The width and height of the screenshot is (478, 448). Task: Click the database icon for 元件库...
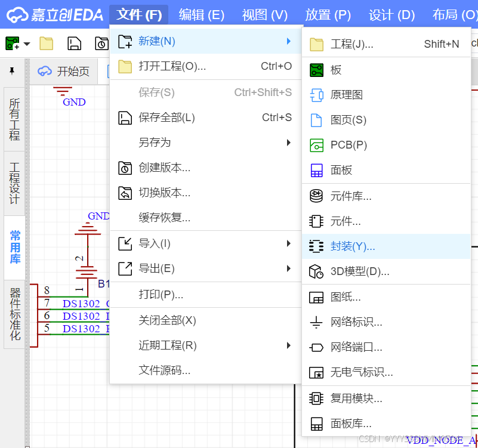tap(316, 196)
